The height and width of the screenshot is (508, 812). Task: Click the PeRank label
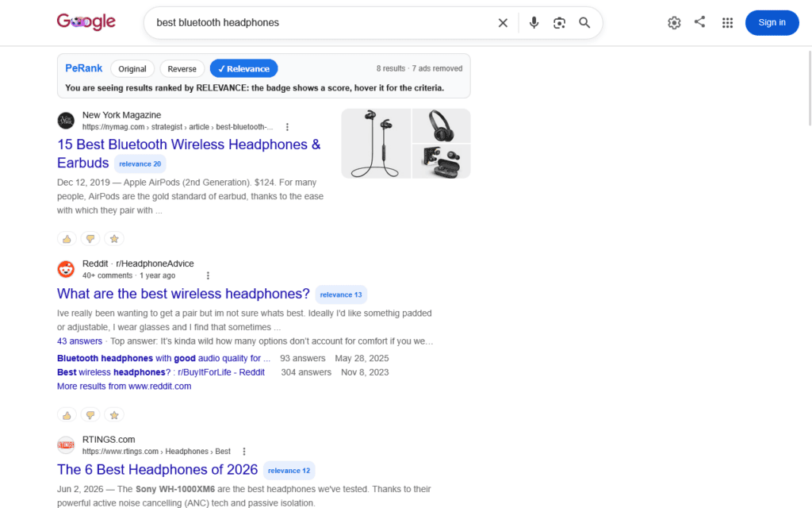84,68
